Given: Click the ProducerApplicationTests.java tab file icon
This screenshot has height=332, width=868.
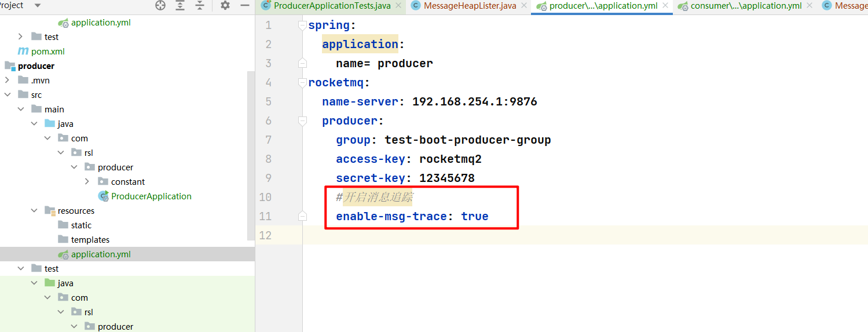Looking at the screenshot, I should [266, 6].
